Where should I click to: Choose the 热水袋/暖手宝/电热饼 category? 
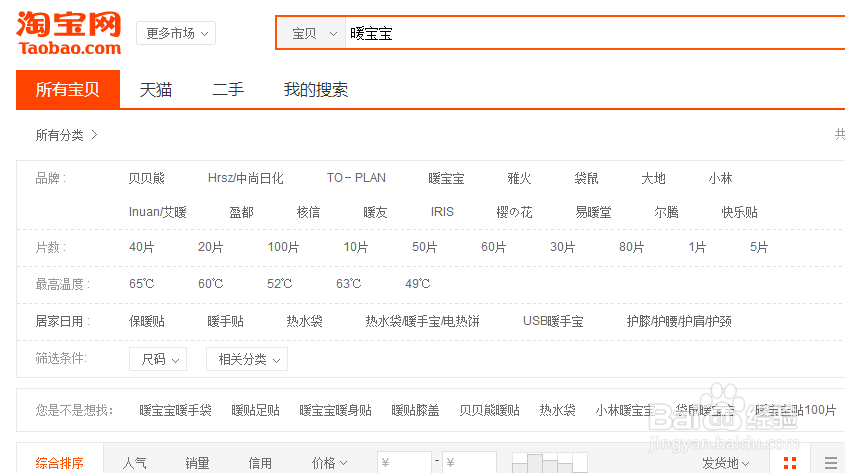click(x=422, y=322)
